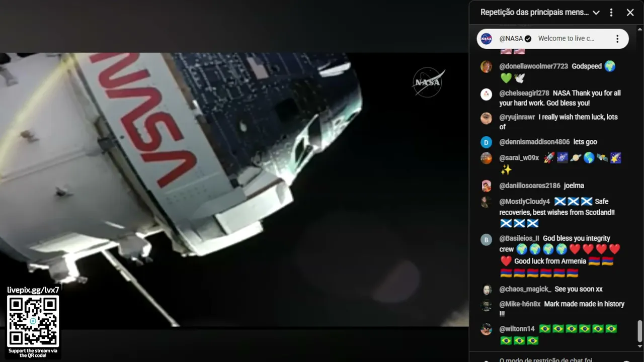Open chat options three-dot menu in header

click(x=611, y=13)
